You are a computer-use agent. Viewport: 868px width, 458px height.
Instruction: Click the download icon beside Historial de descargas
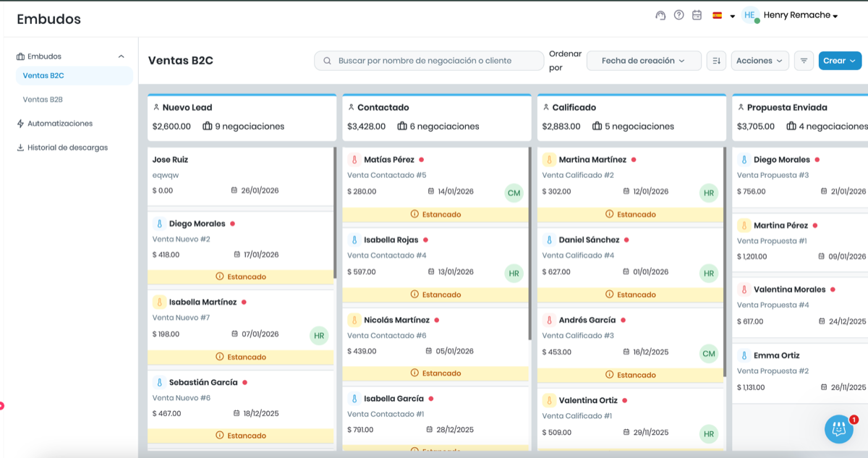click(20, 148)
